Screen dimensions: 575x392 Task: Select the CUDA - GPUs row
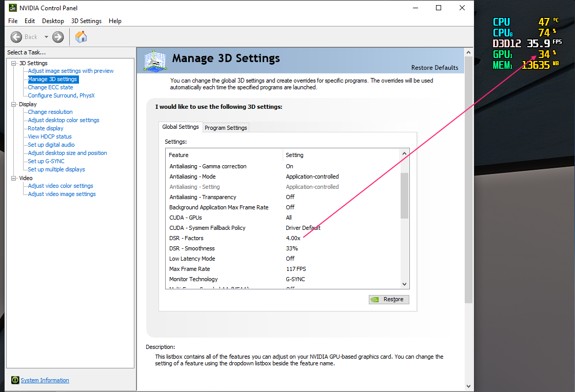(283, 218)
